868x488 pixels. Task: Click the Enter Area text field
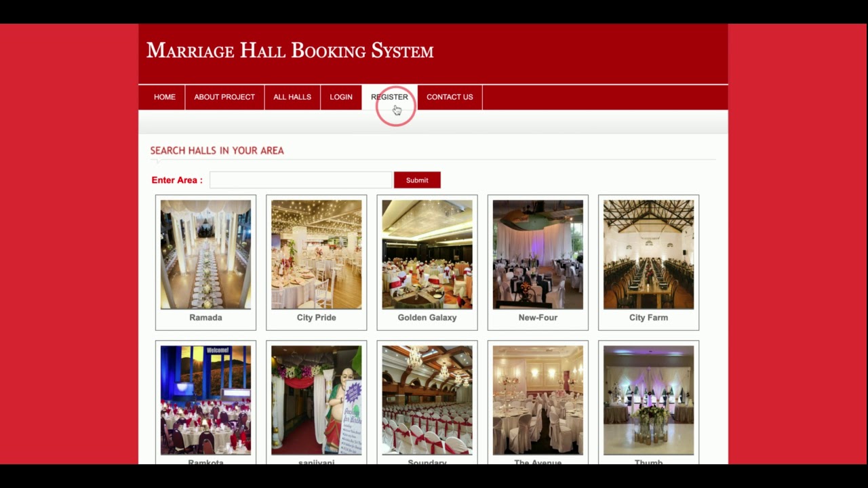click(301, 180)
